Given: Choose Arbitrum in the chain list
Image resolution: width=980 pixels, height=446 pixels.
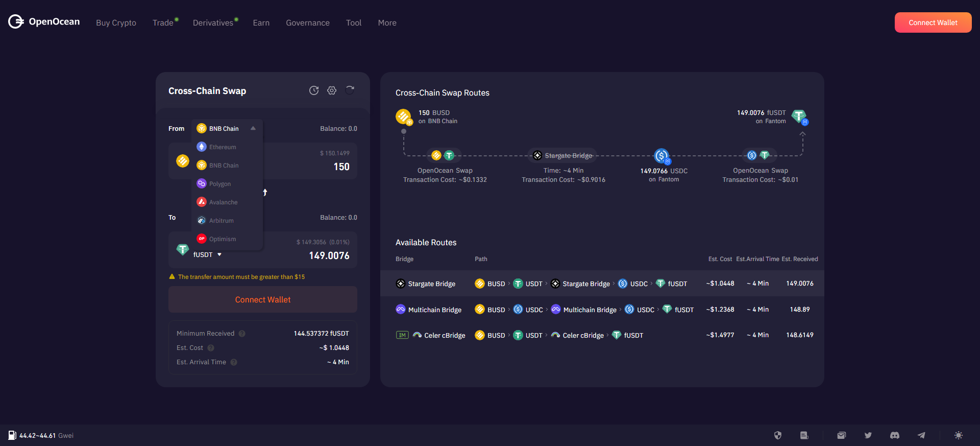Looking at the screenshot, I should pyautogui.click(x=221, y=221).
